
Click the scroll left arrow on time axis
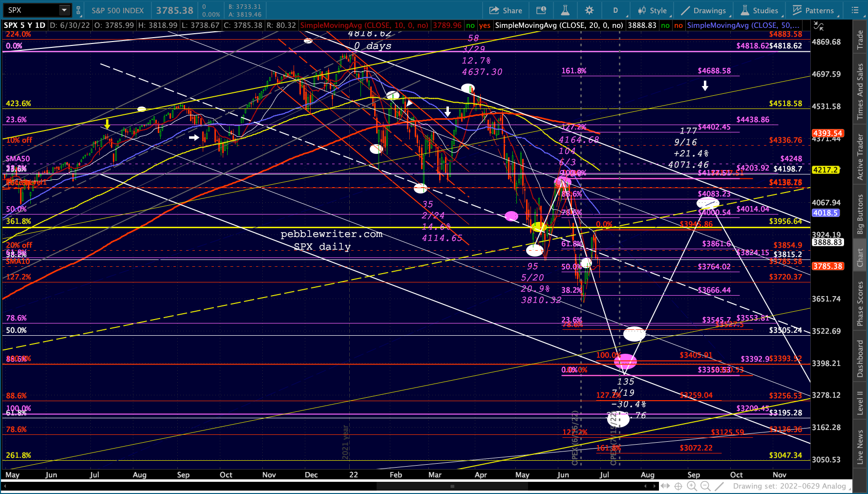click(x=645, y=486)
